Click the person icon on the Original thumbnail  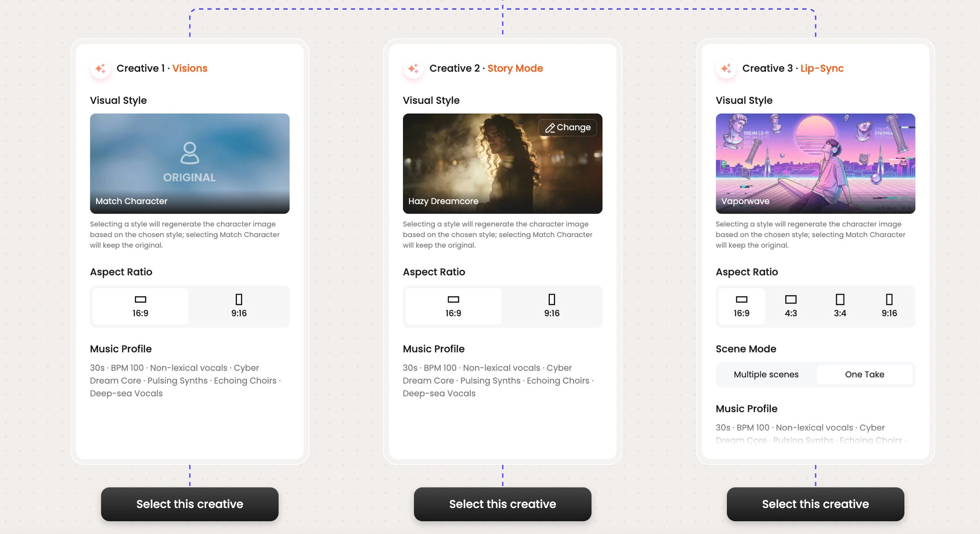point(189,153)
